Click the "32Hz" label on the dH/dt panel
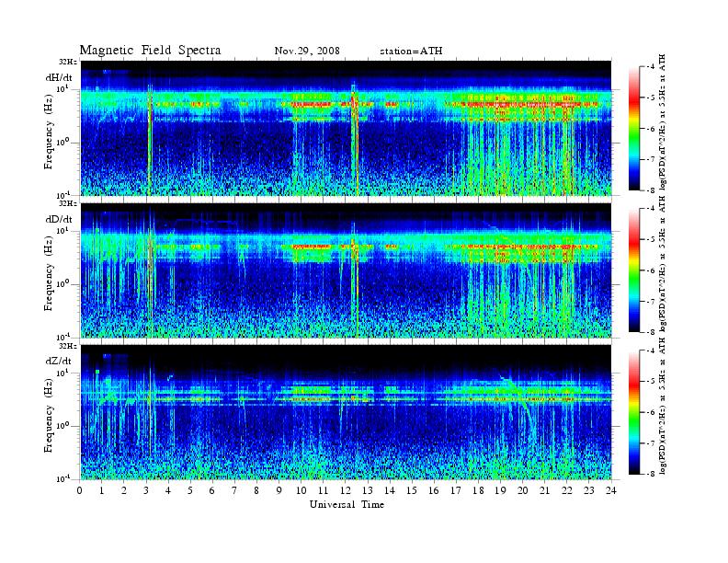This screenshot has height=563, width=728. pyautogui.click(x=68, y=62)
